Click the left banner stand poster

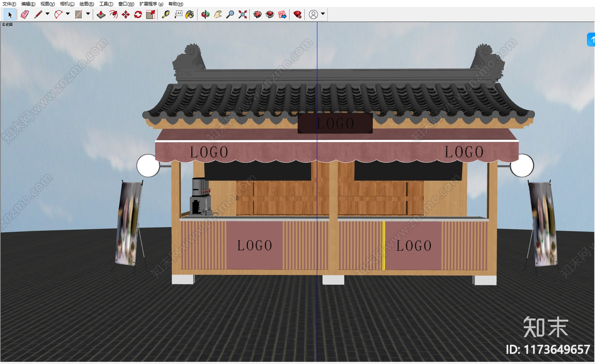tap(129, 223)
